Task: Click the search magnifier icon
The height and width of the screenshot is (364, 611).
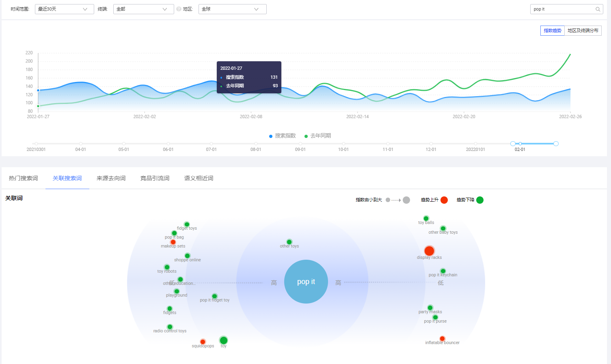Action: pyautogui.click(x=598, y=9)
